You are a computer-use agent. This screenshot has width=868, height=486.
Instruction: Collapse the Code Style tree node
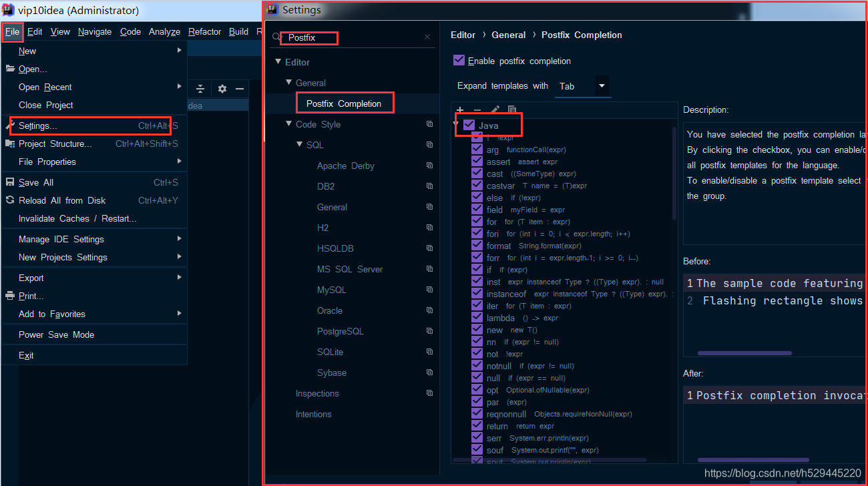pos(289,124)
